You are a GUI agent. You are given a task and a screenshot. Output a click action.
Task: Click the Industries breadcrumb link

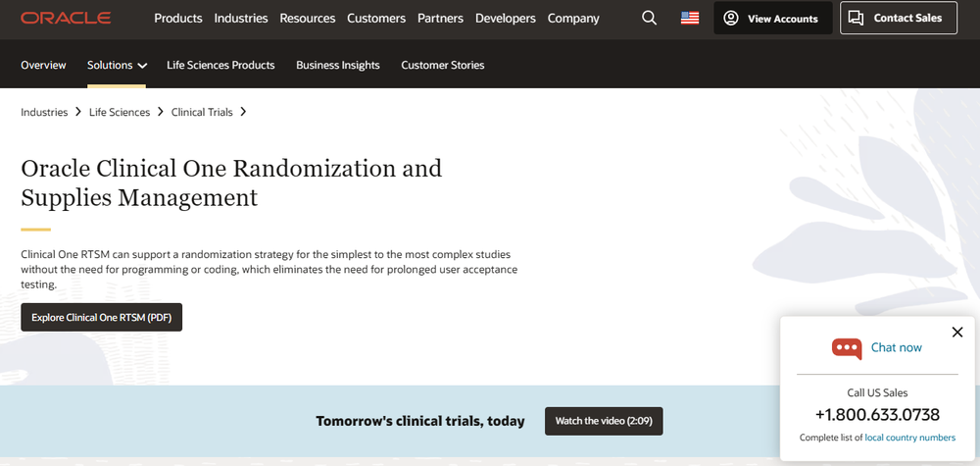coord(44,112)
